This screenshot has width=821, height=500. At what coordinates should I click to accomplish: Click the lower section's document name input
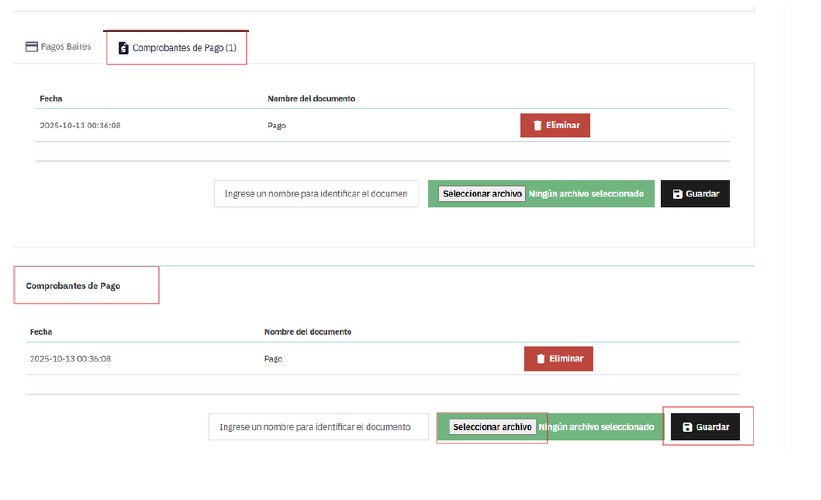click(x=318, y=427)
